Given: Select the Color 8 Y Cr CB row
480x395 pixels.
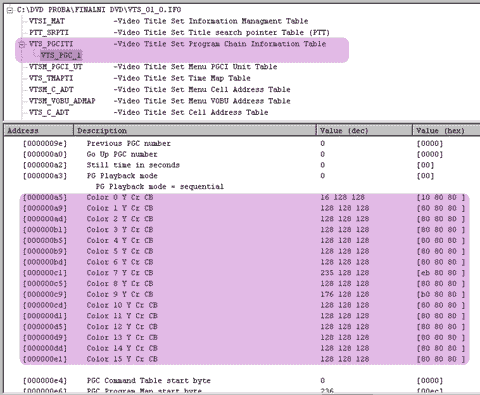Looking at the screenshot, I should point(244,284).
